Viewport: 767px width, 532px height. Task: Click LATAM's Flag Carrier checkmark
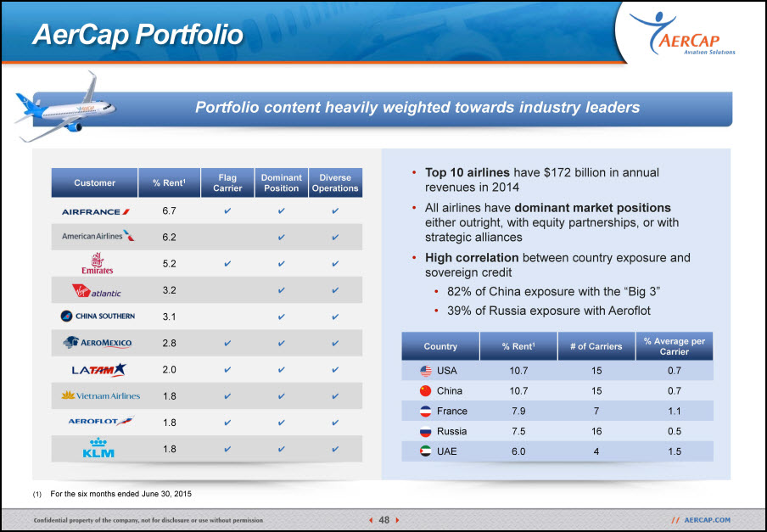[x=227, y=370]
